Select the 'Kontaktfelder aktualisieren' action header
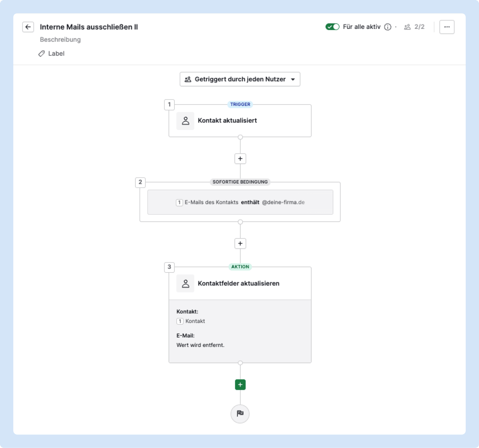The height and width of the screenshot is (448, 479). point(240,283)
